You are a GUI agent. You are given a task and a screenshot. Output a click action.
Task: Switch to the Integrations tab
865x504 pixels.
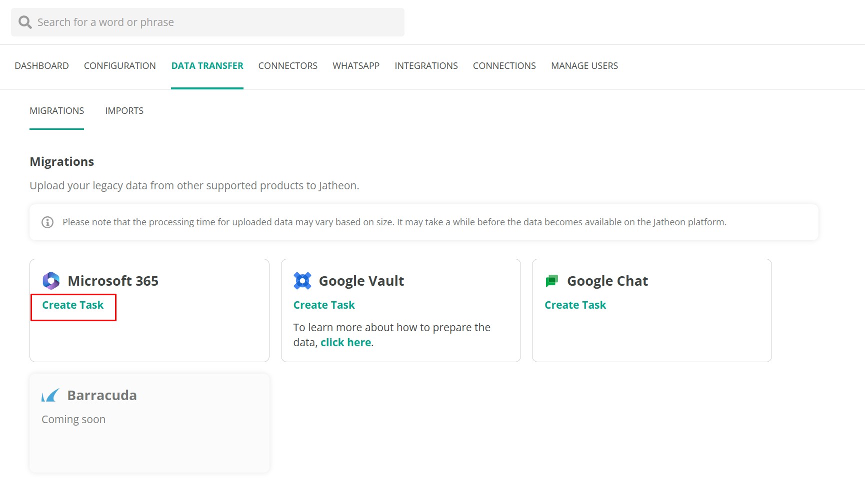point(426,66)
